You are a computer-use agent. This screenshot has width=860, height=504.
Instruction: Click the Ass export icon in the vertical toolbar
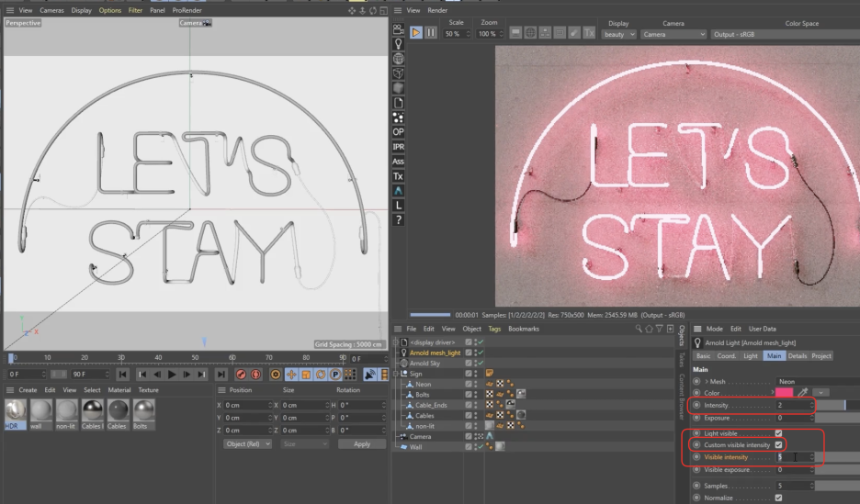pyautogui.click(x=398, y=162)
